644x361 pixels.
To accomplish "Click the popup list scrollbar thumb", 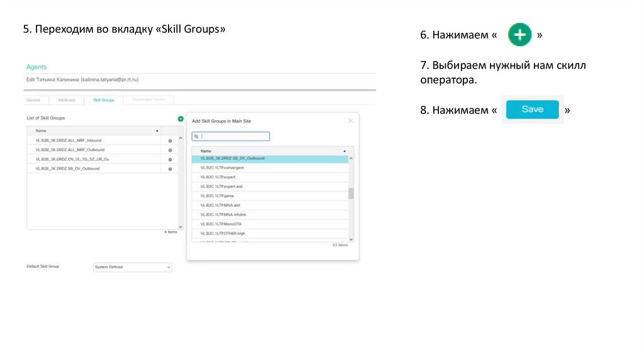I will click(x=351, y=194).
